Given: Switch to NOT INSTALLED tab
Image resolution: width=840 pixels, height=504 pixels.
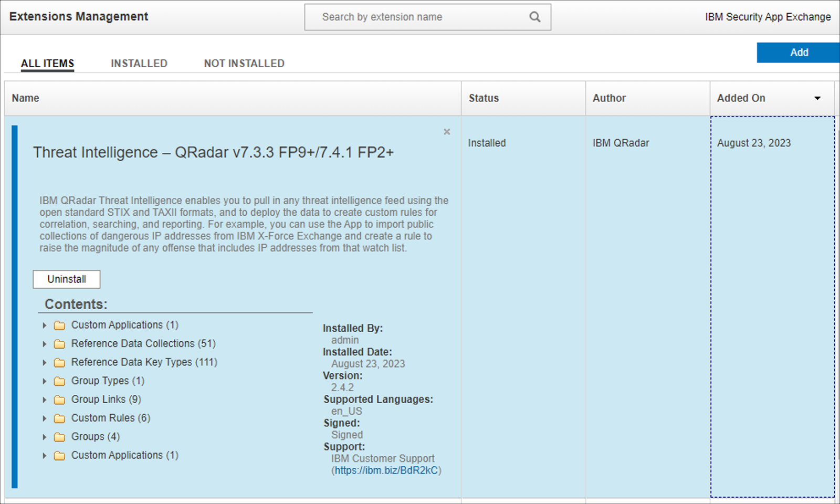Looking at the screenshot, I should (x=244, y=64).
